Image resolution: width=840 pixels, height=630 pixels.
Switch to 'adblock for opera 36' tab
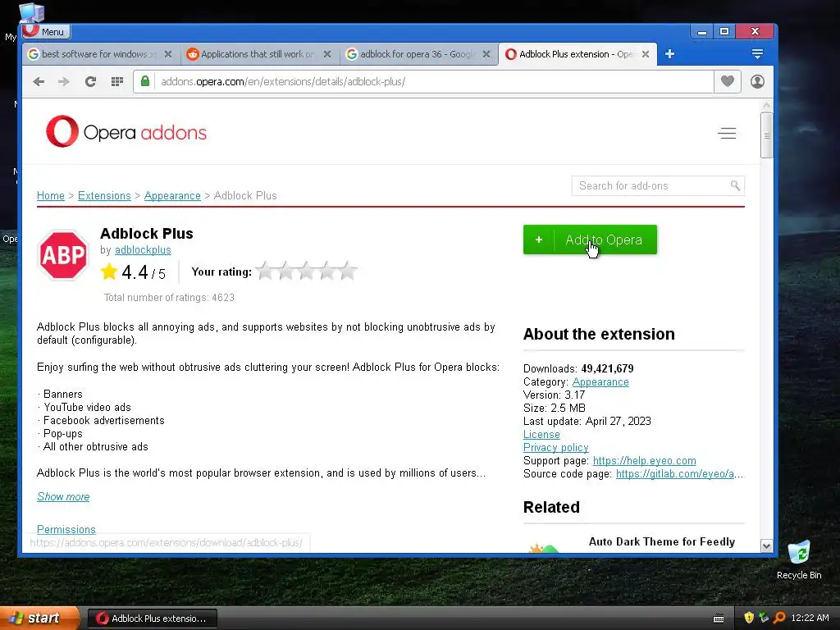click(x=411, y=54)
